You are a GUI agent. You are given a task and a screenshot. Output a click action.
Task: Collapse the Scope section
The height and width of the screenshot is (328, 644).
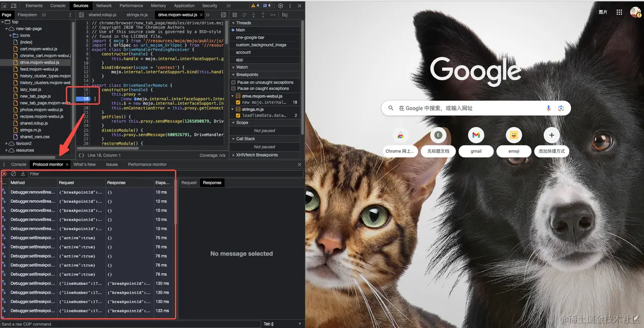point(233,122)
